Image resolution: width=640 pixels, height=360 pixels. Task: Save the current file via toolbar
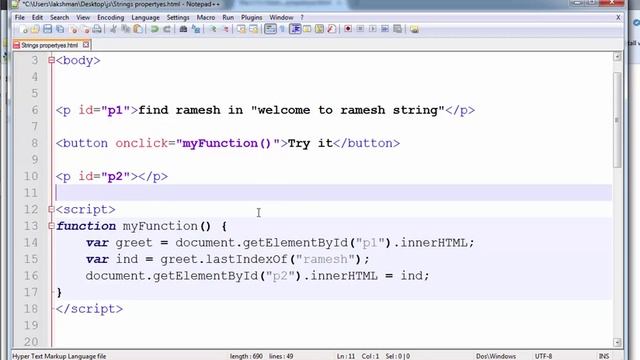click(x=47, y=29)
